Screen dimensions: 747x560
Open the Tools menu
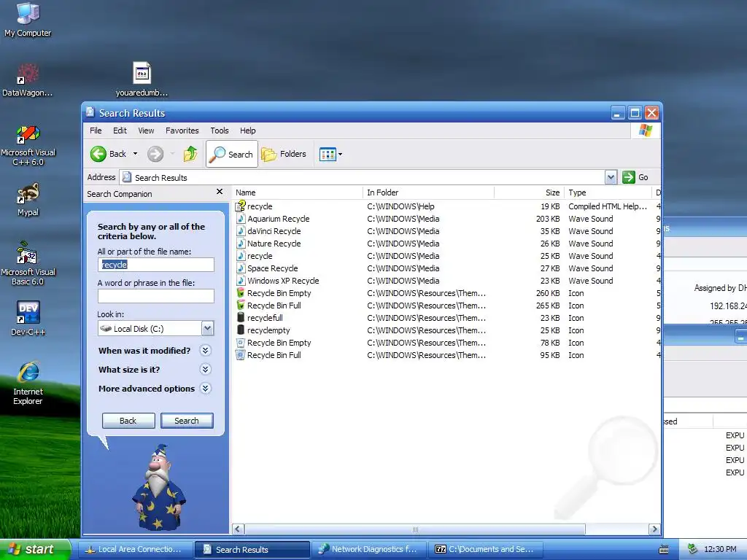[x=219, y=131]
